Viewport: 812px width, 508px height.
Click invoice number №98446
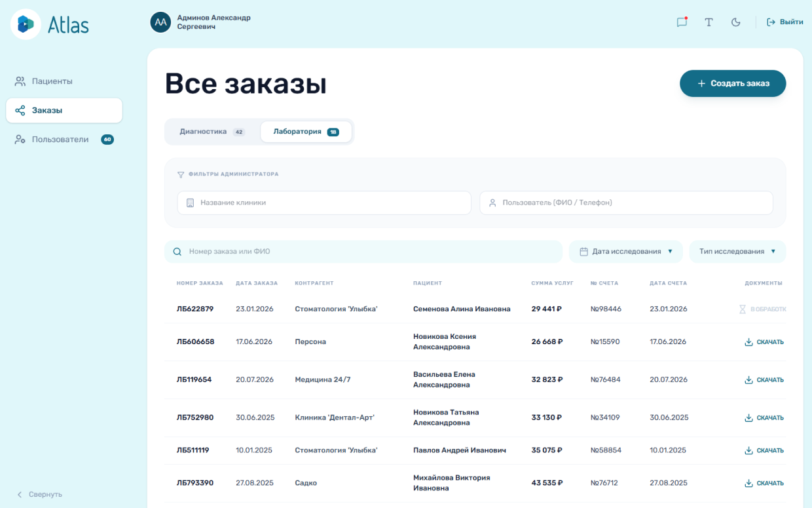pos(606,309)
